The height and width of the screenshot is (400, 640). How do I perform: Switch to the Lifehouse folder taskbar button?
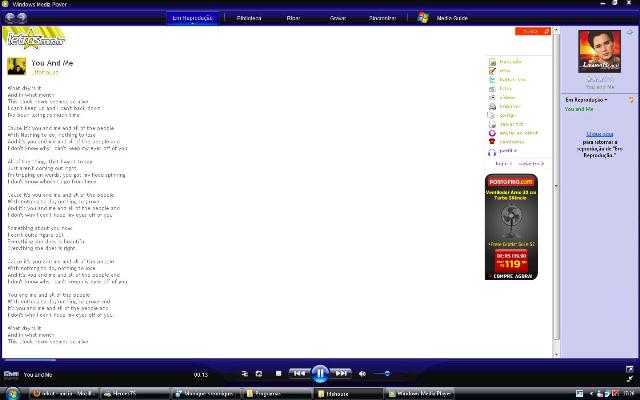[x=349, y=393]
